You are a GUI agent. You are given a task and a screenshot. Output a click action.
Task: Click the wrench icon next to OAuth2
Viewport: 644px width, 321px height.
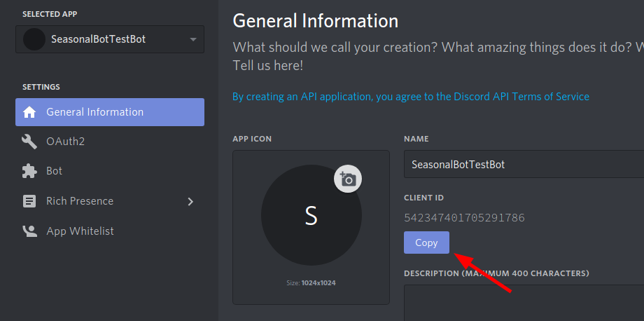(29, 142)
